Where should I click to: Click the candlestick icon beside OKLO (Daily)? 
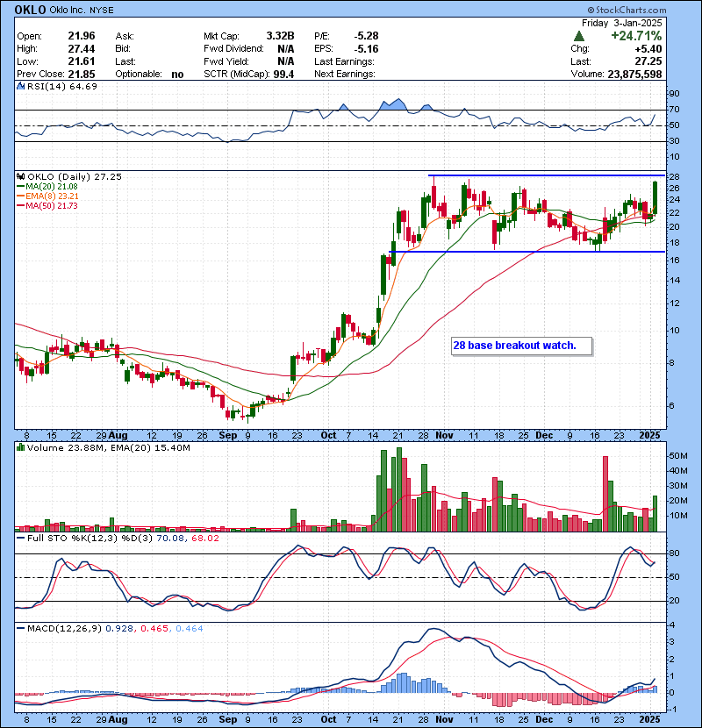(20, 176)
